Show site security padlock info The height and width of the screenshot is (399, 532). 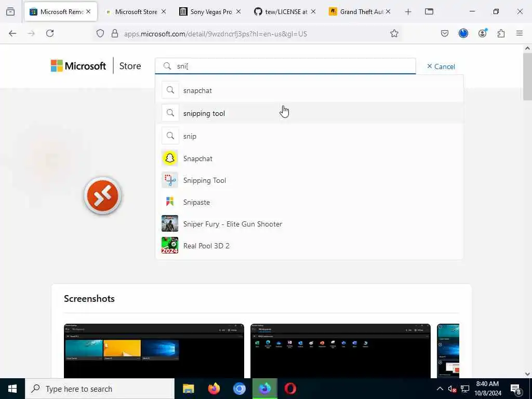(x=115, y=33)
